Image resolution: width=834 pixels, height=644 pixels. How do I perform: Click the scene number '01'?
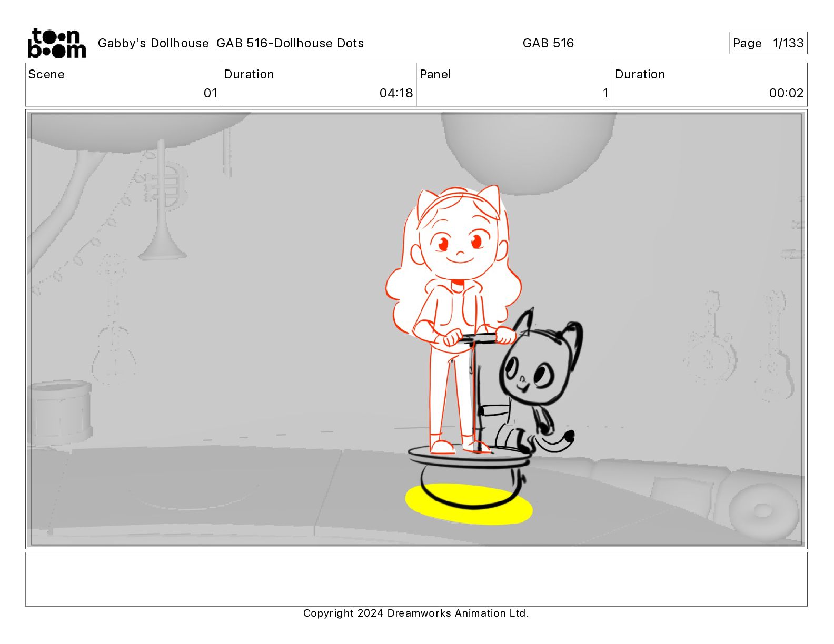tap(211, 93)
